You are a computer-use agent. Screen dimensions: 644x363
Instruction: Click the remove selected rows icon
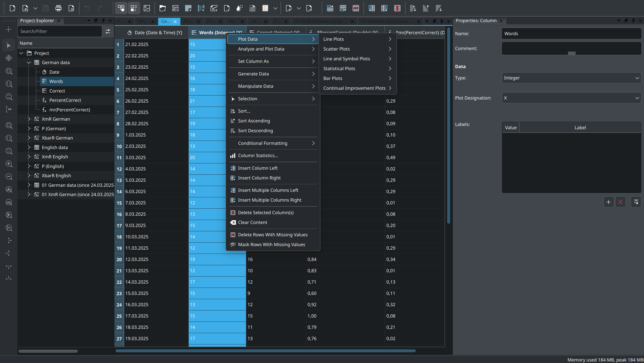tap(356, 8)
